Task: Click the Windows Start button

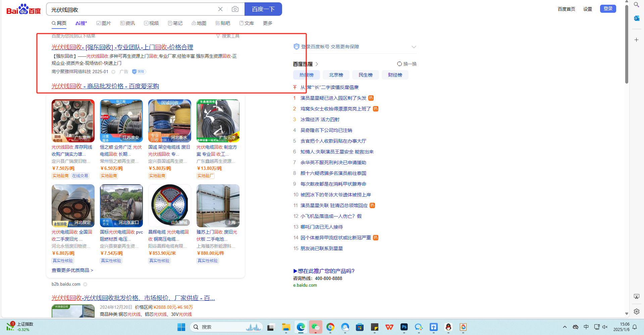Action: pyautogui.click(x=181, y=327)
